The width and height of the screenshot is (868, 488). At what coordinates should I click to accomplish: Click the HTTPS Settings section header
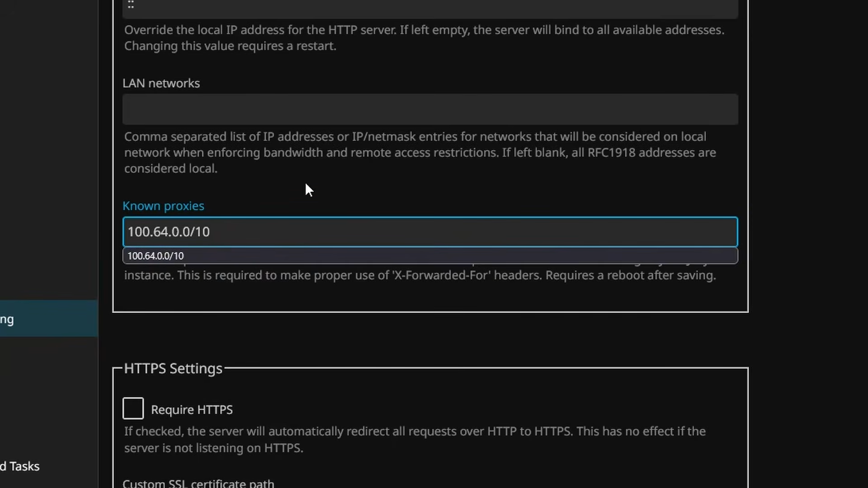pyautogui.click(x=173, y=368)
